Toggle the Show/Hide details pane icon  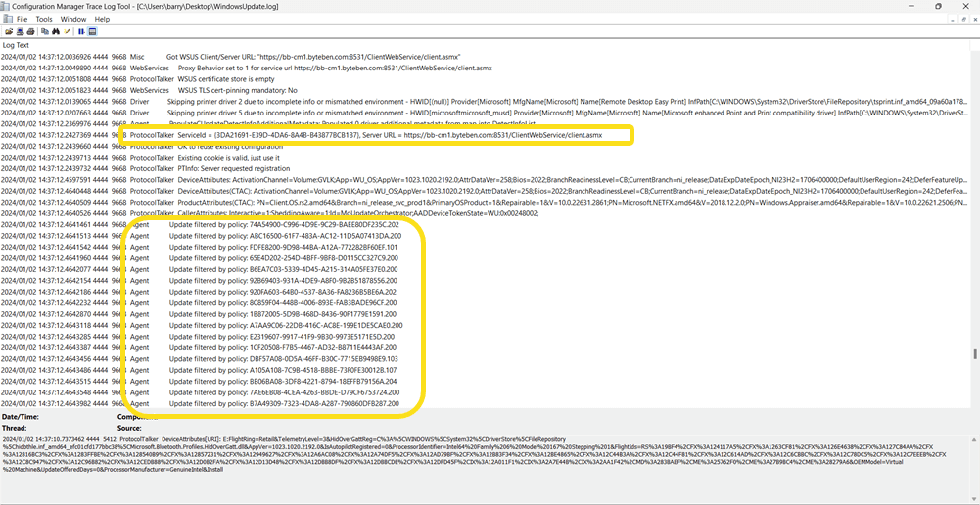coord(92,31)
